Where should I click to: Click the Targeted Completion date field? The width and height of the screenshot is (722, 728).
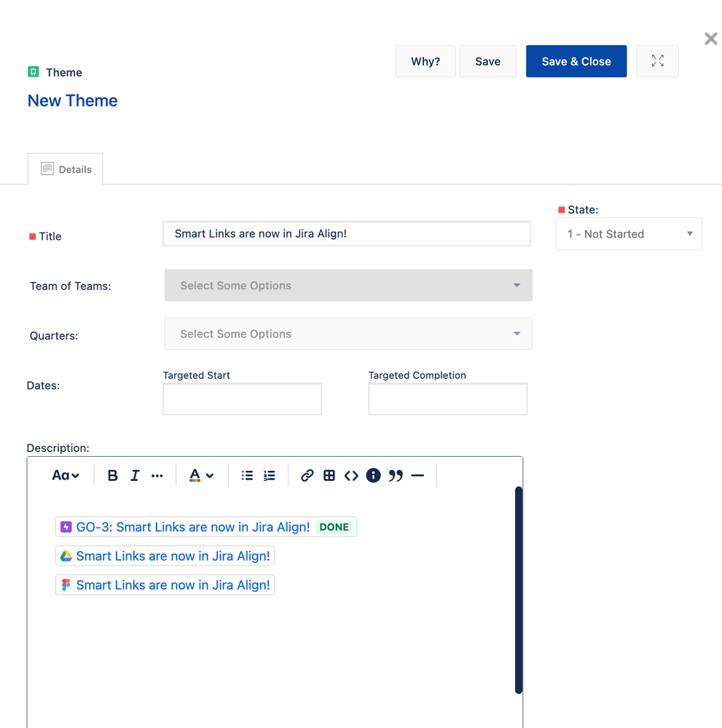pos(447,399)
